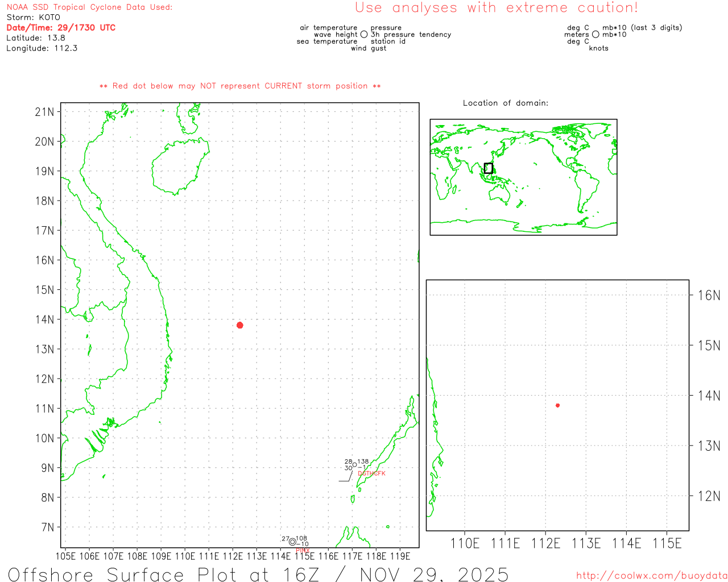Click the Date/Time 29/1730 UTC text
The image size is (728, 582).
click(61, 28)
